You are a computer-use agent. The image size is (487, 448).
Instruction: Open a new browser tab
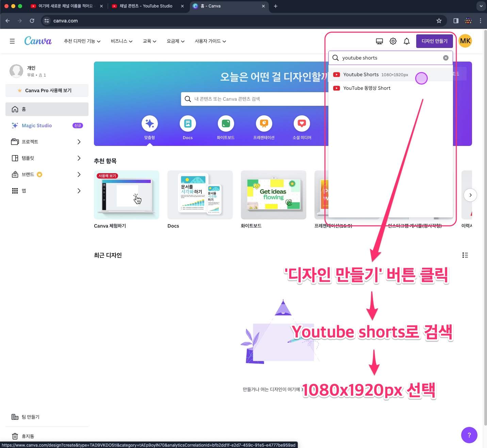[x=276, y=6]
